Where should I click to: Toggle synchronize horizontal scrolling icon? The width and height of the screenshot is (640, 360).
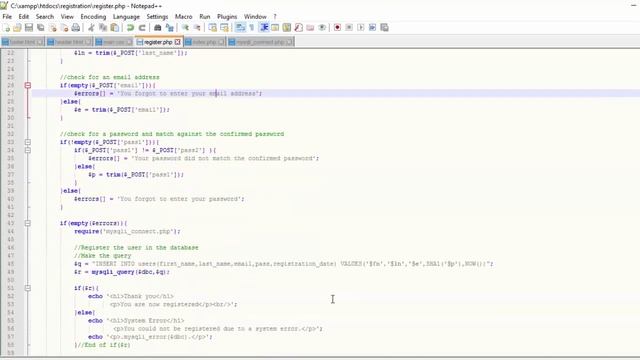click(224, 28)
